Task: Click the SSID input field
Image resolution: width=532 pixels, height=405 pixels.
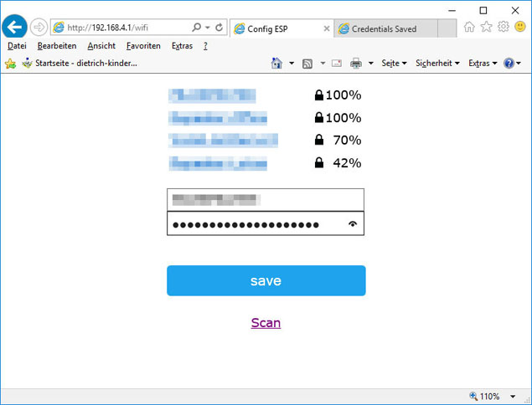Action: point(266,200)
